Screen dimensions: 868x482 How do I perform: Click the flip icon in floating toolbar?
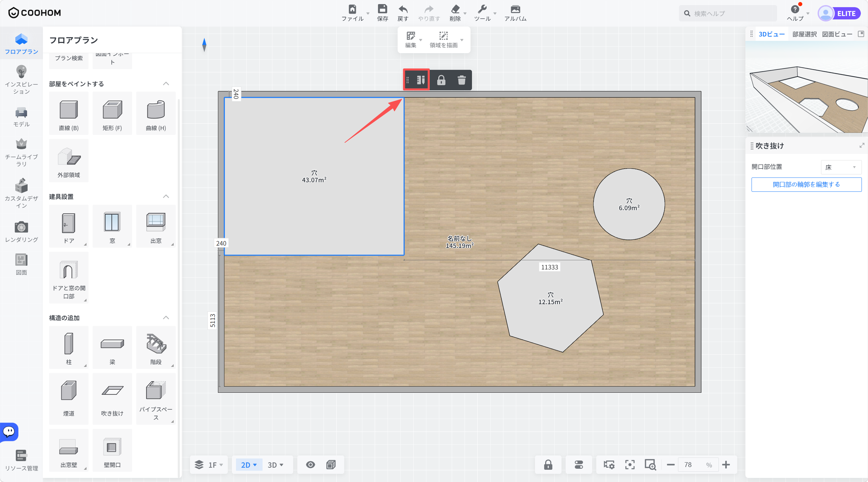click(421, 80)
